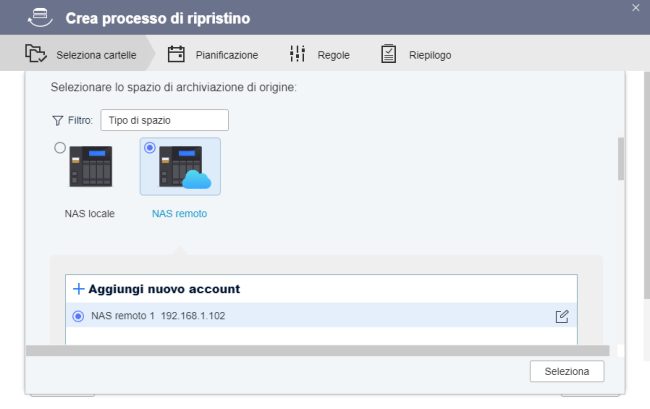Go to the Seleziona cartelle step

coord(78,54)
